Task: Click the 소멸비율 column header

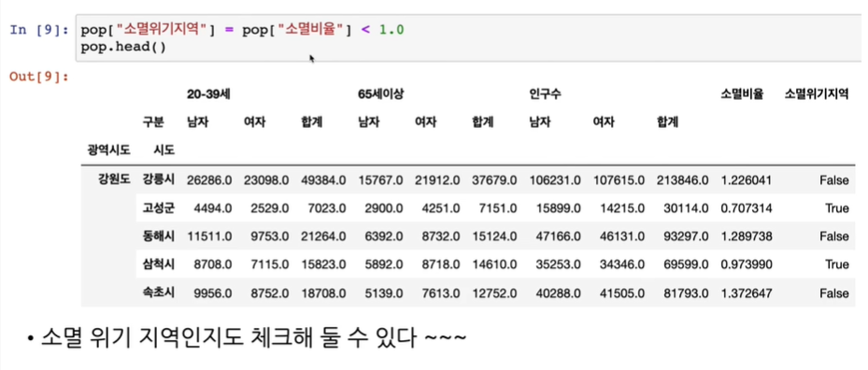Action: 742,94
